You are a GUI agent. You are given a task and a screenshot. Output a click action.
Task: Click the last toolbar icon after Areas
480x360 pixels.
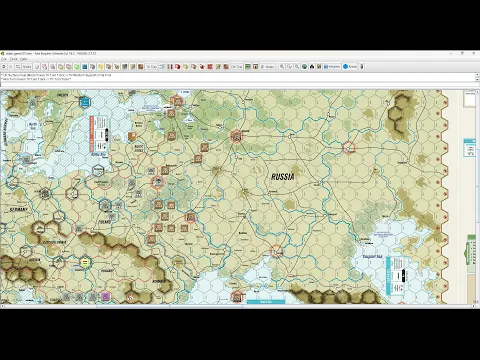(362, 67)
